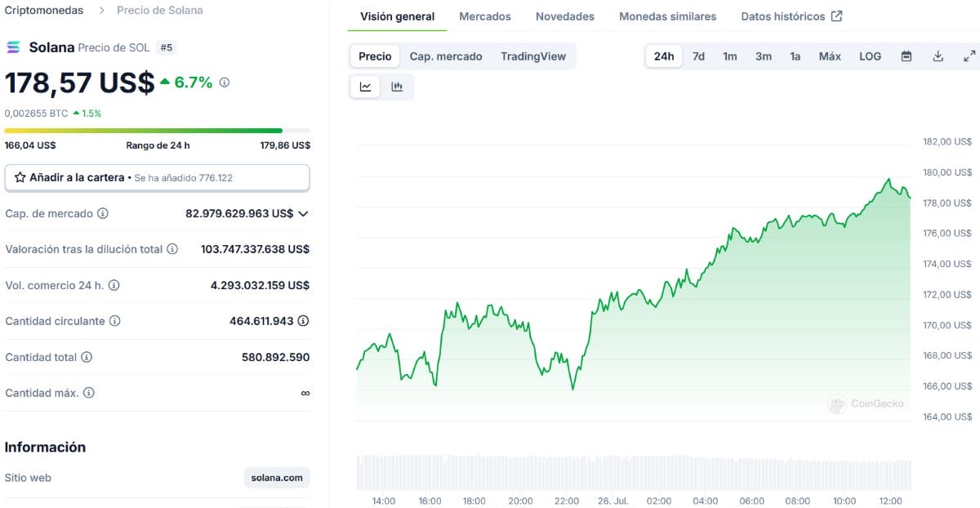
Task: Download chart data icon
Action: [938, 56]
